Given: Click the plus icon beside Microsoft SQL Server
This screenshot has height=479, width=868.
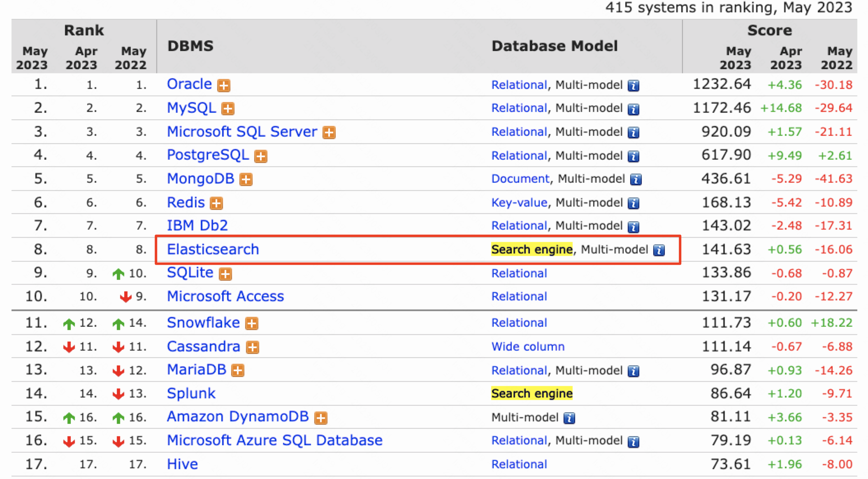Looking at the screenshot, I should [329, 133].
